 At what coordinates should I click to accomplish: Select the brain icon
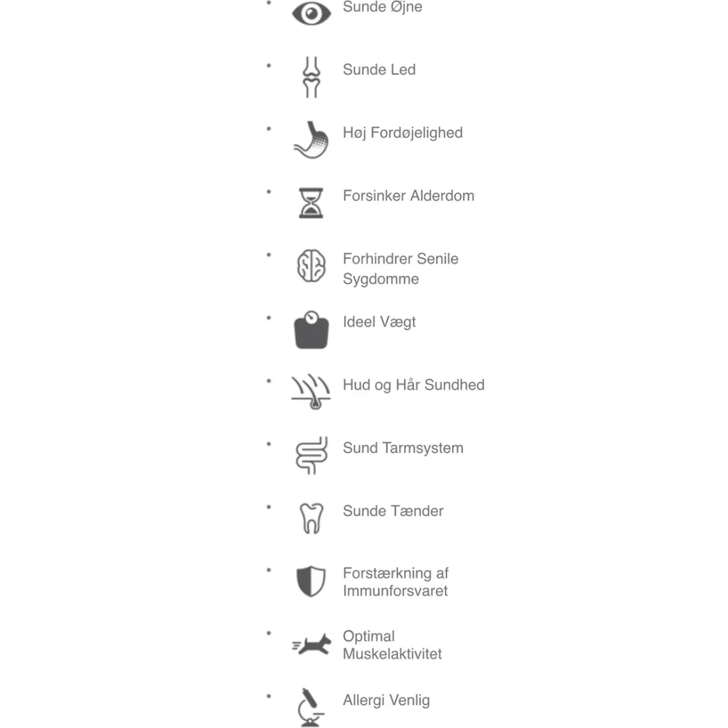coord(311,266)
